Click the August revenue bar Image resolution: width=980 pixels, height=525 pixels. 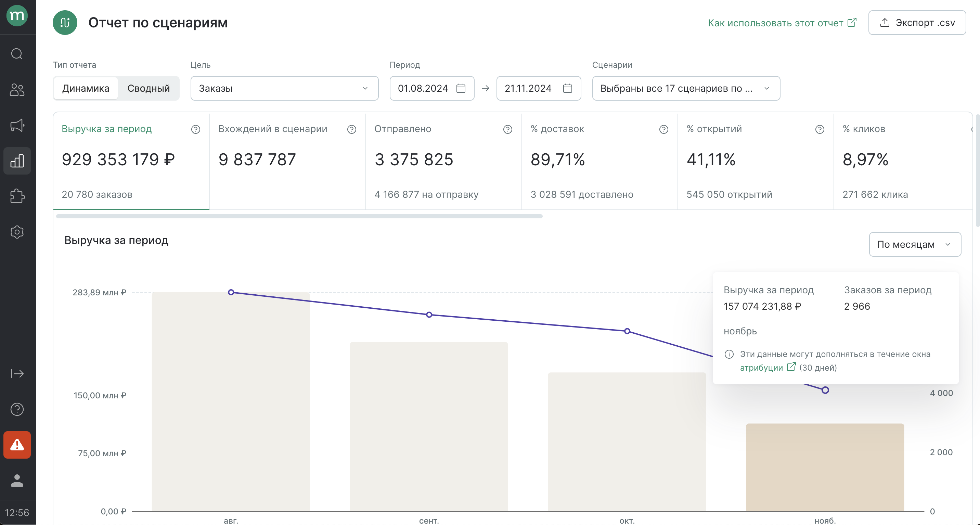[x=231, y=402]
